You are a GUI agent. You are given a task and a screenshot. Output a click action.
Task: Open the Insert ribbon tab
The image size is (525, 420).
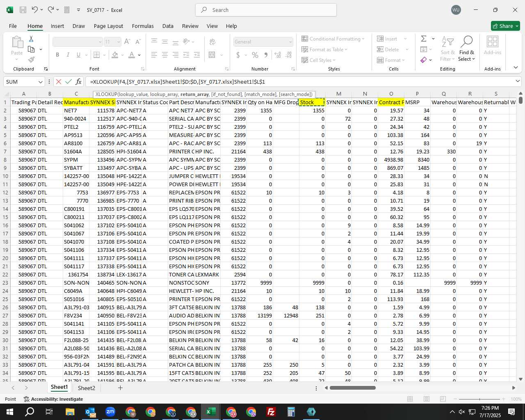57,26
